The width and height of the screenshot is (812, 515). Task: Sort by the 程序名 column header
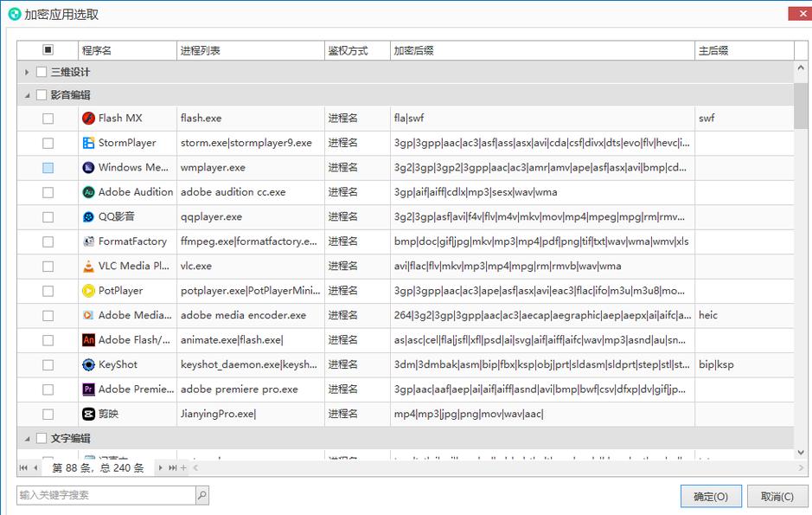pos(126,51)
